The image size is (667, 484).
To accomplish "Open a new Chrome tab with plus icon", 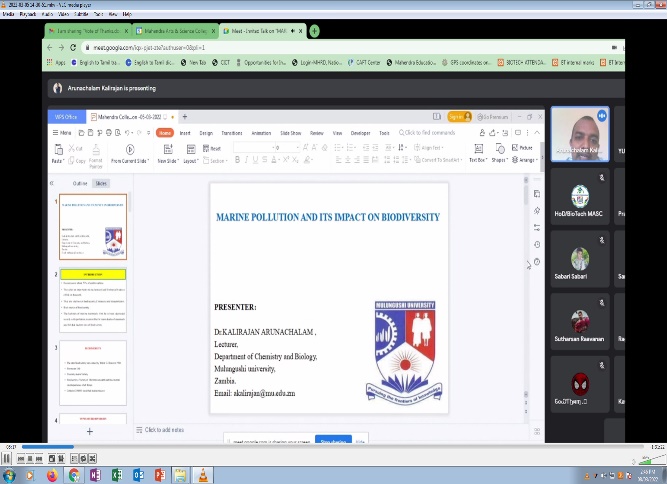I will (314, 32).
